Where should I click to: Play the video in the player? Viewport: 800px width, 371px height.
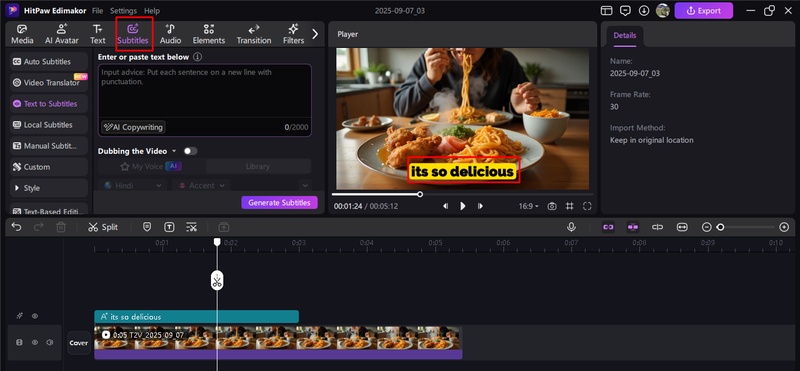pos(463,206)
